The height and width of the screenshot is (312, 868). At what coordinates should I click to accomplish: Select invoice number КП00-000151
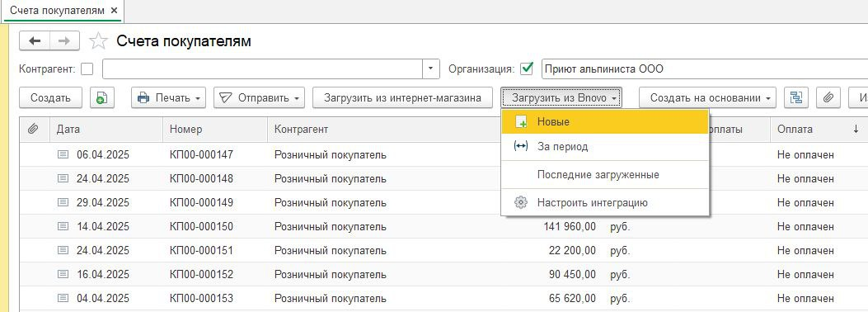(x=201, y=250)
